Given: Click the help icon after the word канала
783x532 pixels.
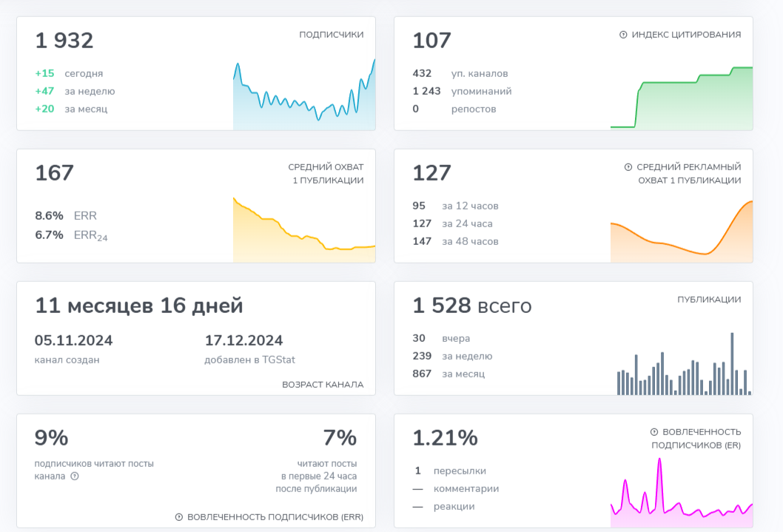Looking at the screenshot, I should 75,477.
